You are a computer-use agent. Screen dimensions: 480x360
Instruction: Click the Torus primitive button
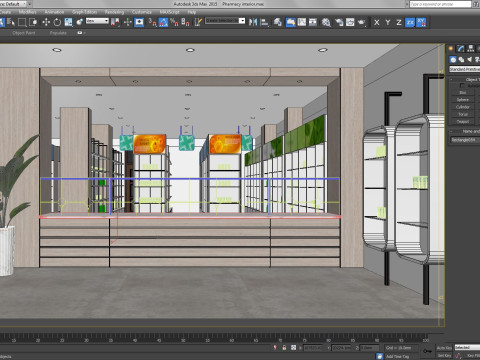pyautogui.click(x=463, y=114)
